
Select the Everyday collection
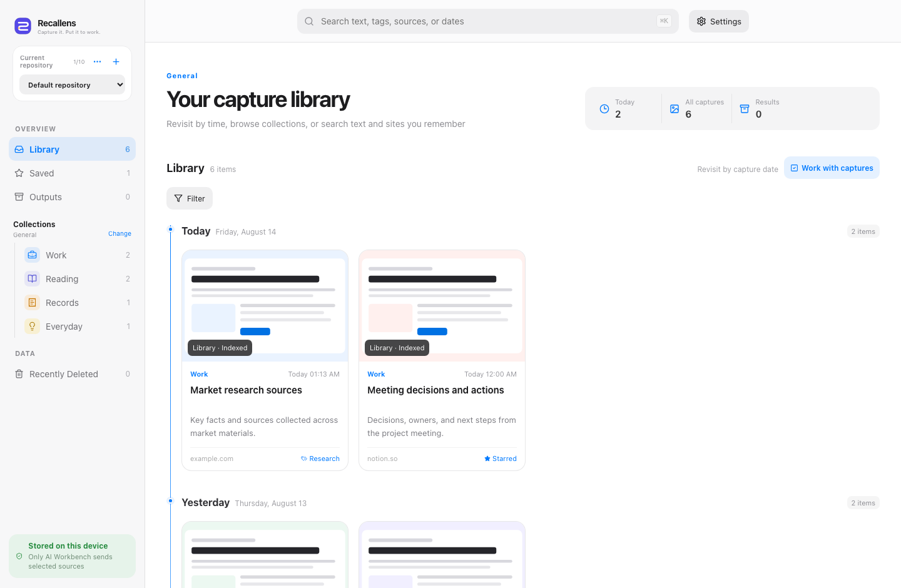click(x=77, y=327)
